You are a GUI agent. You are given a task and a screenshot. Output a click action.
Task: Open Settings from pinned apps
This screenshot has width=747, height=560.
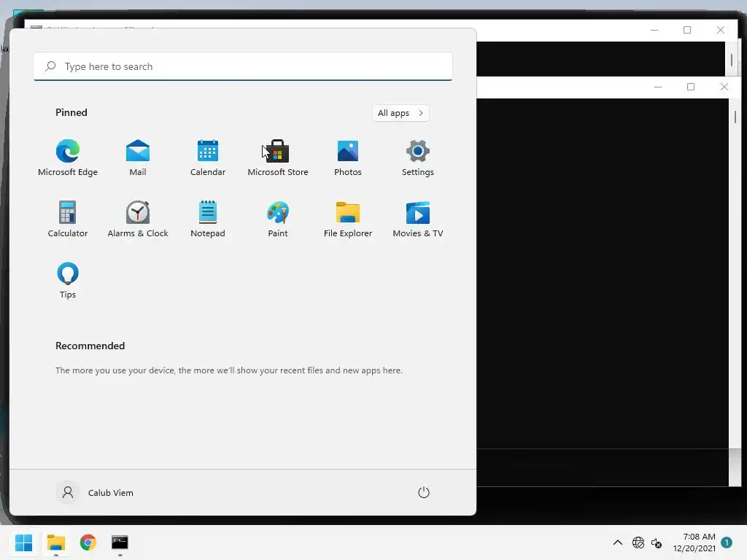[418, 158]
